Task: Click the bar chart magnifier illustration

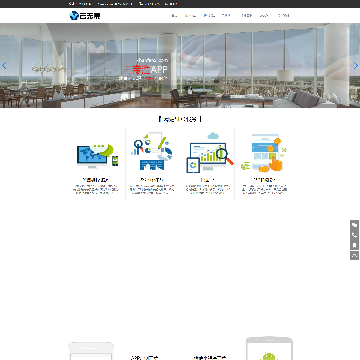Action: tap(209, 153)
